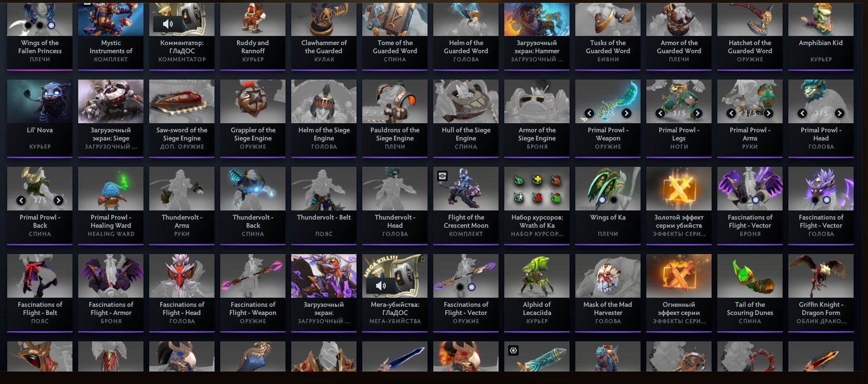Open Mask of the Mad Harvester item
The height and width of the screenshot is (384, 868).
point(608,293)
